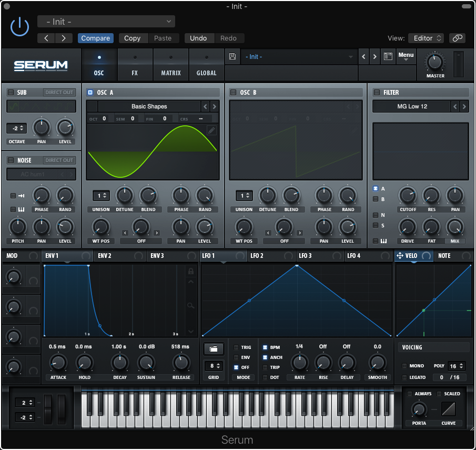The image size is (476, 450).
Task: Go to previous Serum preset arrow
Action: click(363, 56)
